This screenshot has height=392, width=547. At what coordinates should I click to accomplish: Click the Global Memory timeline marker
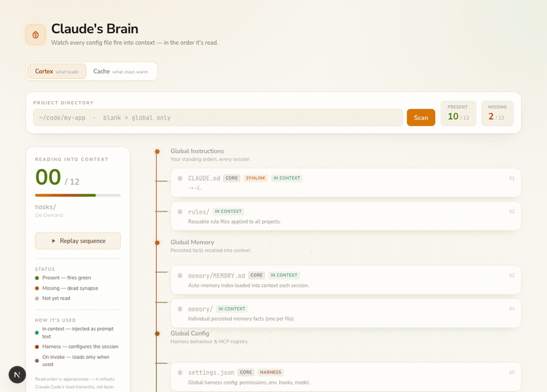click(x=157, y=242)
